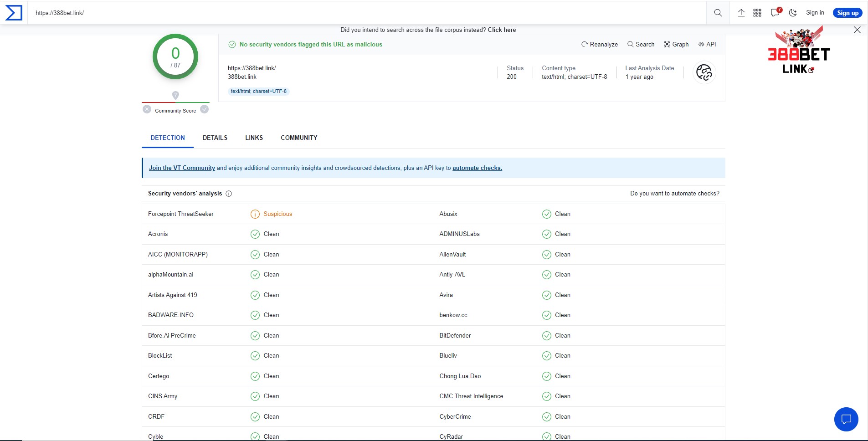Viewport: 868px width, 441px height.
Task: Click the search magnifier icon in the top bar
Action: click(718, 13)
